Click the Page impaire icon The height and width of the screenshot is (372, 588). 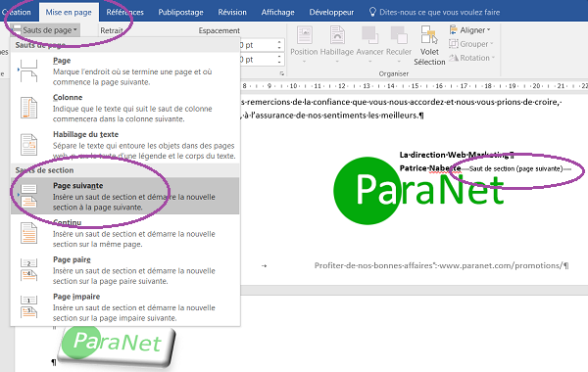click(x=28, y=306)
